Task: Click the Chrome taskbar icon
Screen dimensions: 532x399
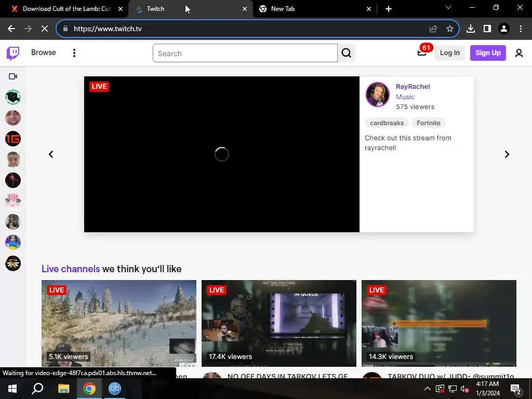Action: 89,389
